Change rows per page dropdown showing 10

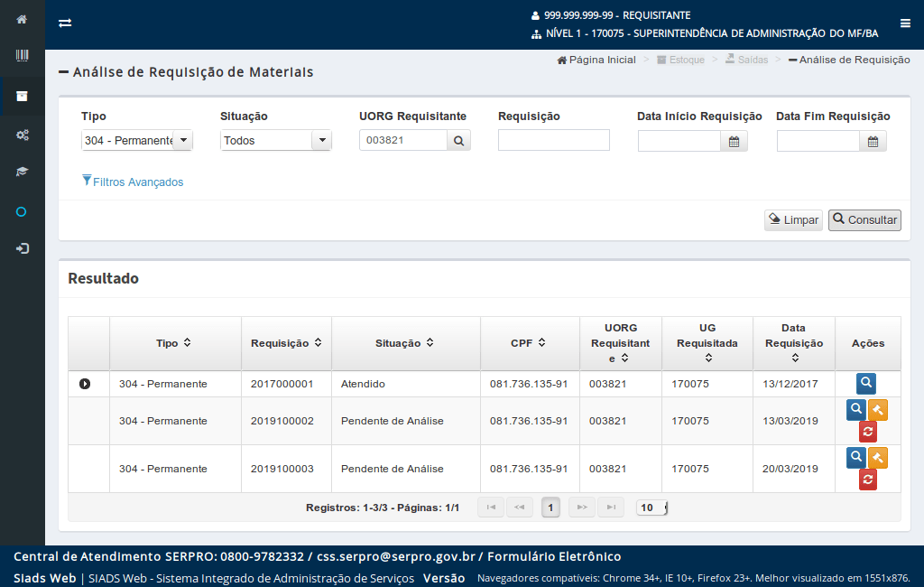click(651, 508)
